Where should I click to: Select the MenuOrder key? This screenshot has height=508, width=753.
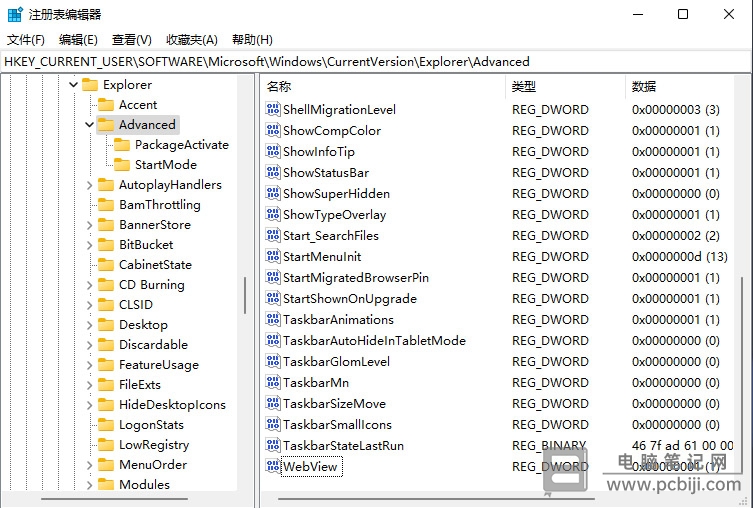tap(153, 465)
